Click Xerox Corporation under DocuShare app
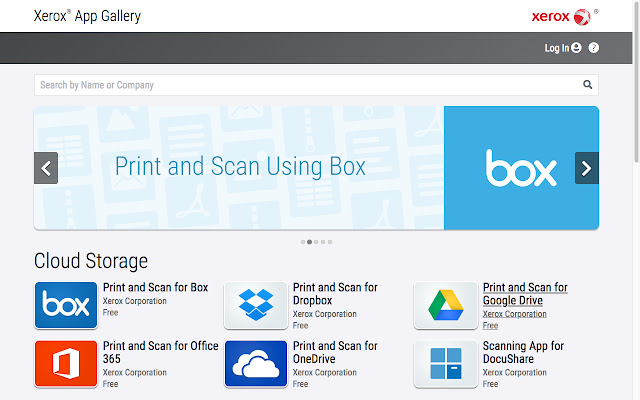This screenshot has height=400, width=640. pos(515,372)
